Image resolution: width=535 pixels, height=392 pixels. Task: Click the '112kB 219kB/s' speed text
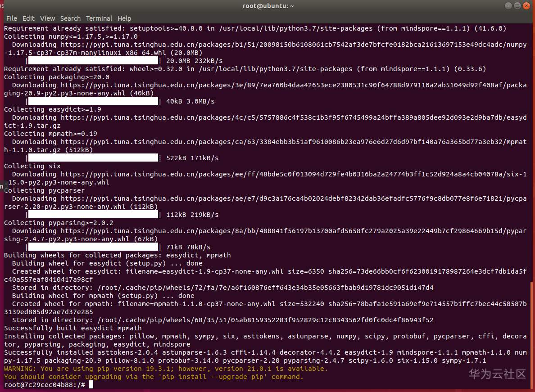(x=192, y=215)
